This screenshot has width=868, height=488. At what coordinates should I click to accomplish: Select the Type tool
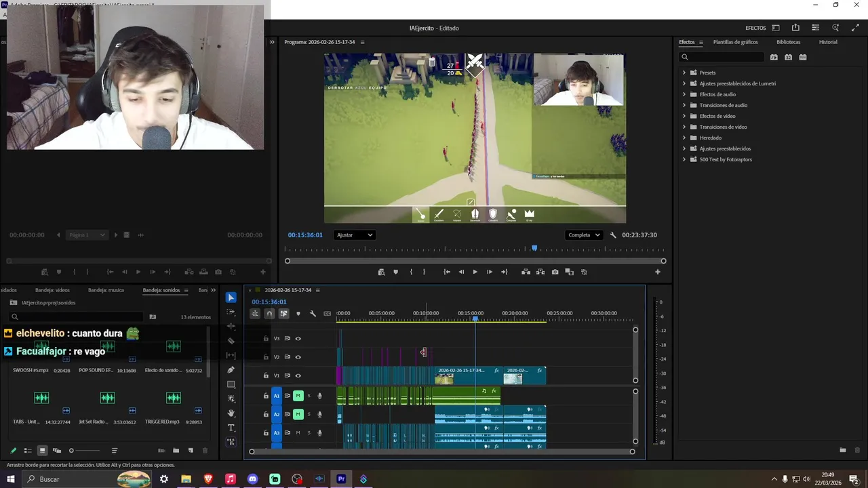[231, 428]
